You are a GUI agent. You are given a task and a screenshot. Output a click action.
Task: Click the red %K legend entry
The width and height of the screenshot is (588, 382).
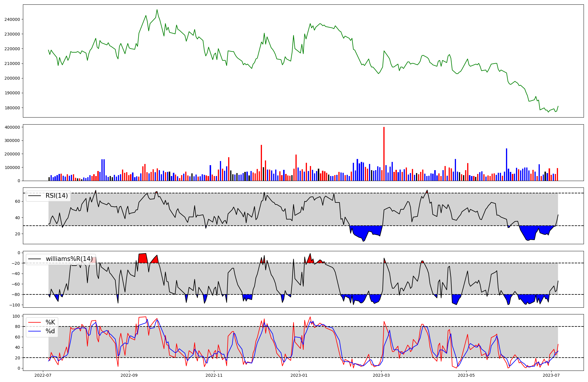[x=50, y=322]
